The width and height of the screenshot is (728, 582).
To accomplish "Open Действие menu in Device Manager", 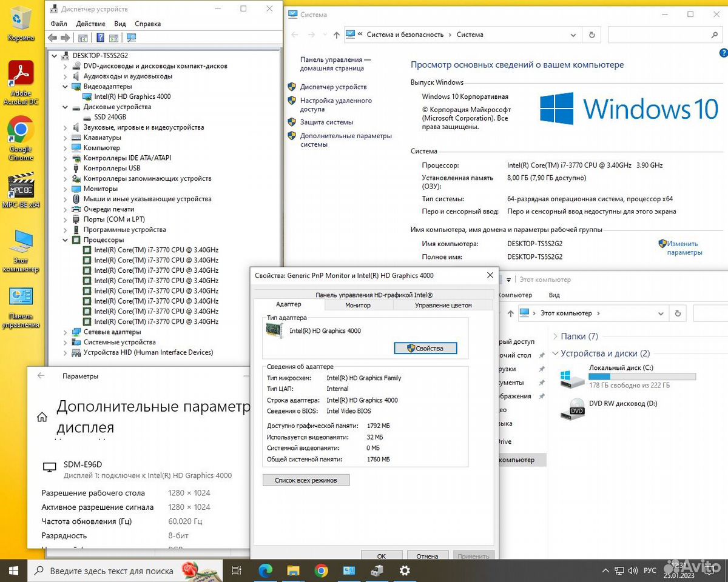I will [91, 24].
